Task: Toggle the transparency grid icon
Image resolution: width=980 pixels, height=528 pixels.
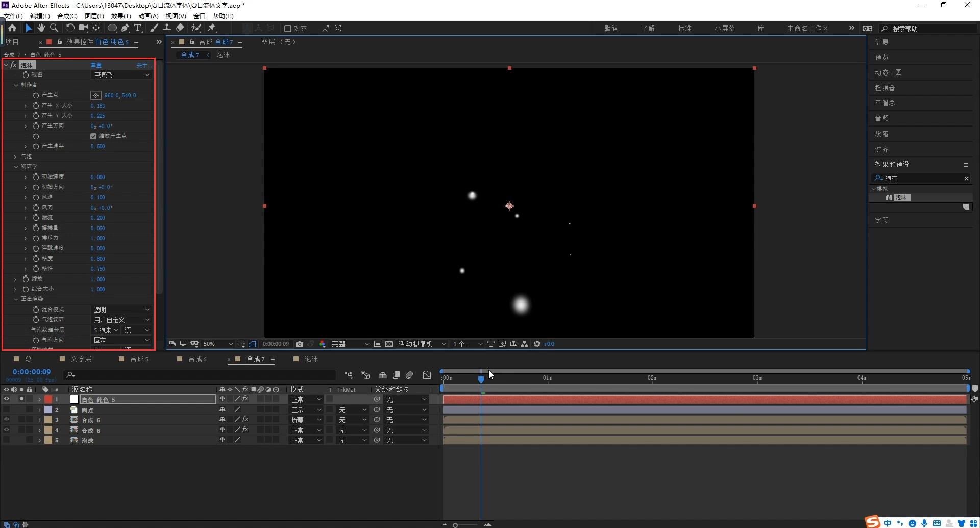Action: pyautogui.click(x=389, y=344)
